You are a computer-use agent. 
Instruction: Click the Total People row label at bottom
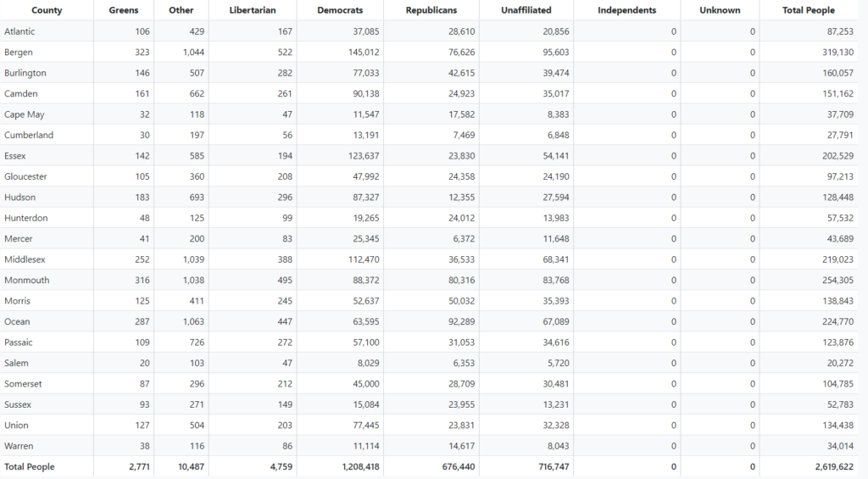pos(30,467)
